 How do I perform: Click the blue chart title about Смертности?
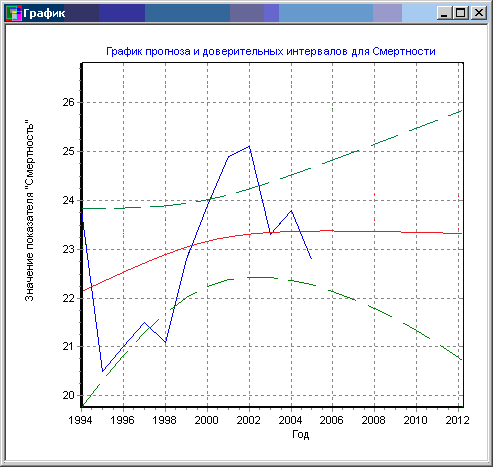coord(271,51)
